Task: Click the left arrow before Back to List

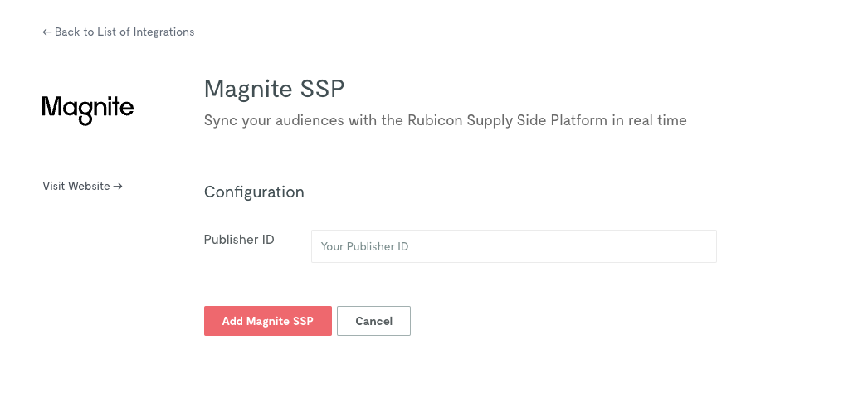Action: click(47, 32)
